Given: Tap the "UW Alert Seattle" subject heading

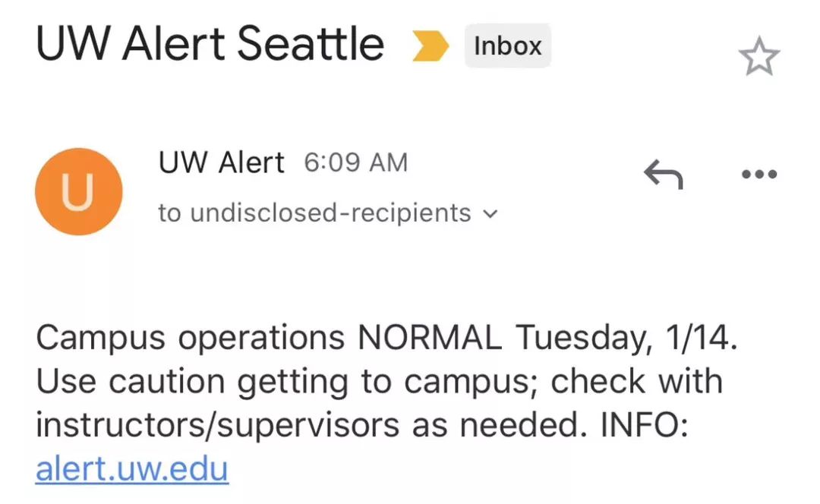Looking at the screenshot, I should 210,44.
